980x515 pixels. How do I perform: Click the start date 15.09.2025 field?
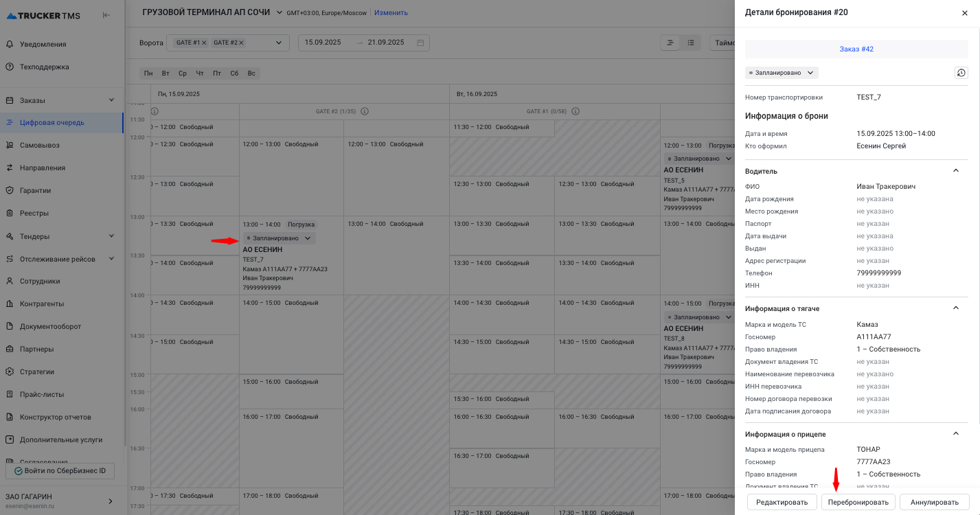tap(323, 43)
